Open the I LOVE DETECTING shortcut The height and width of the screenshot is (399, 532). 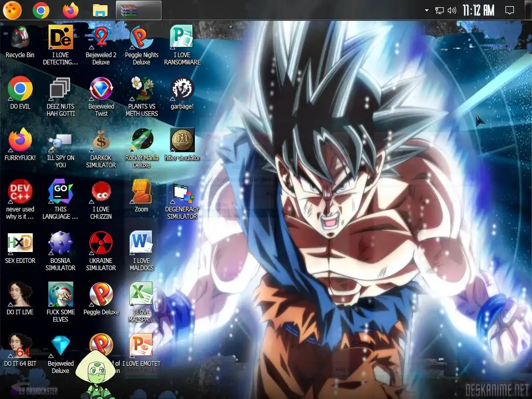pyautogui.click(x=60, y=46)
